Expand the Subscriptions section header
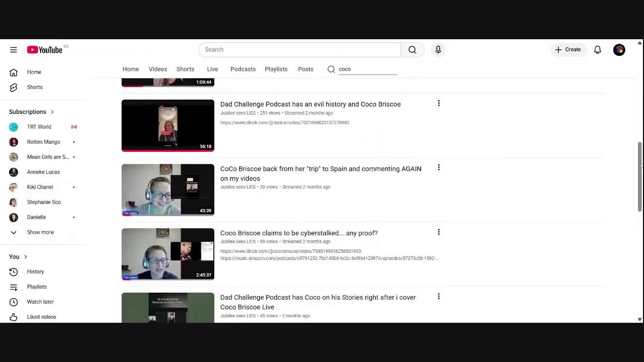 [x=31, y=112]
